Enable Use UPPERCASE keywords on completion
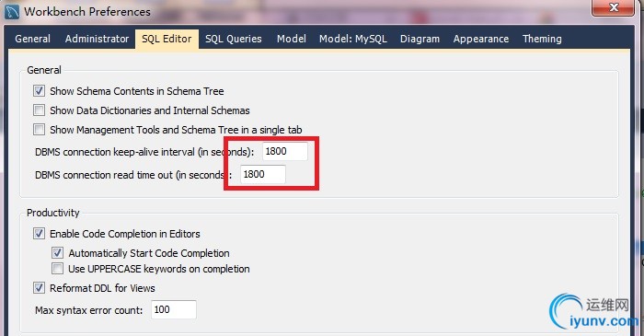 pos(57,269)
